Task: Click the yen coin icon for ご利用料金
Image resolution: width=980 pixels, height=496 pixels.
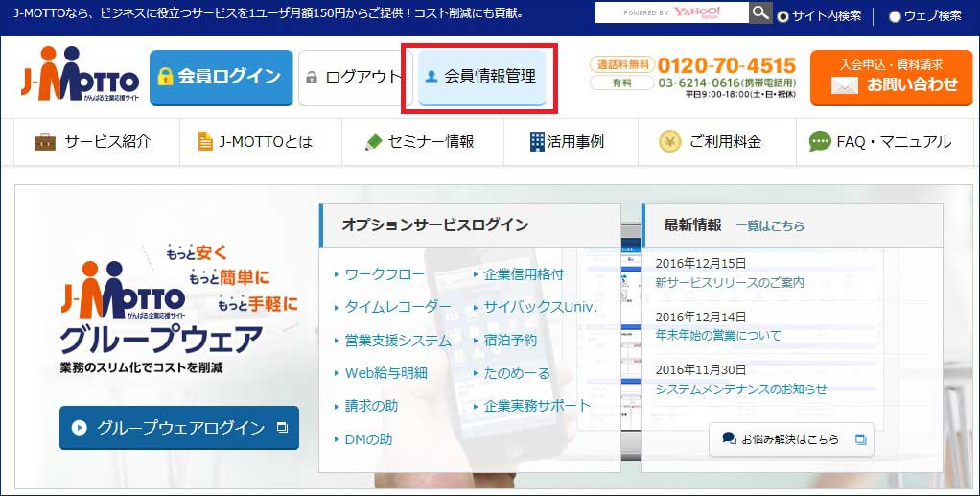Action: pos(669,142)
